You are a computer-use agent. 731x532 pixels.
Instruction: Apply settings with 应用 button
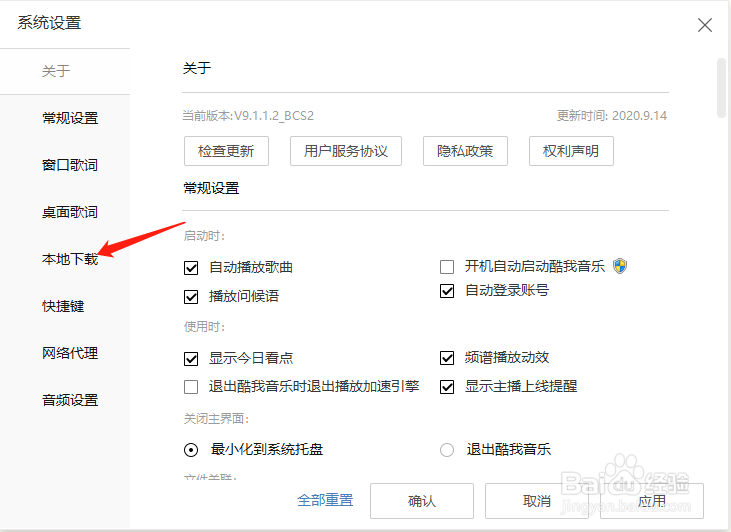tap(652, 501)
